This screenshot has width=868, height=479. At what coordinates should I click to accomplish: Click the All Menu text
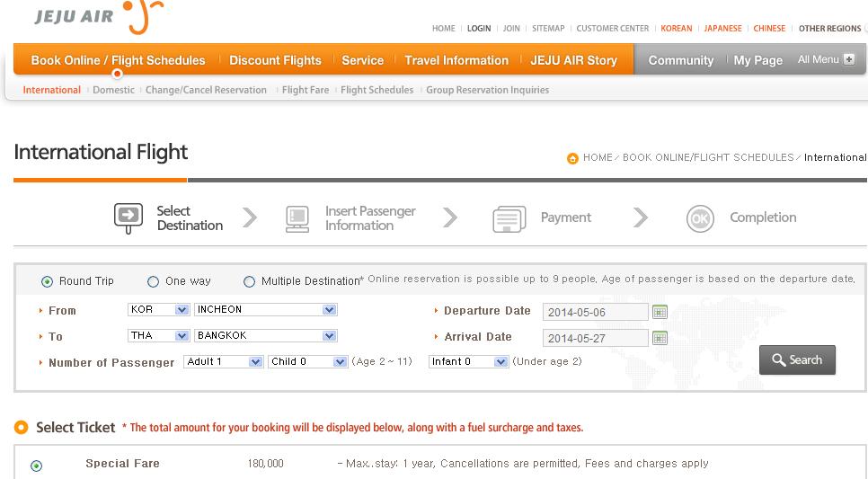tap(819, 59)
